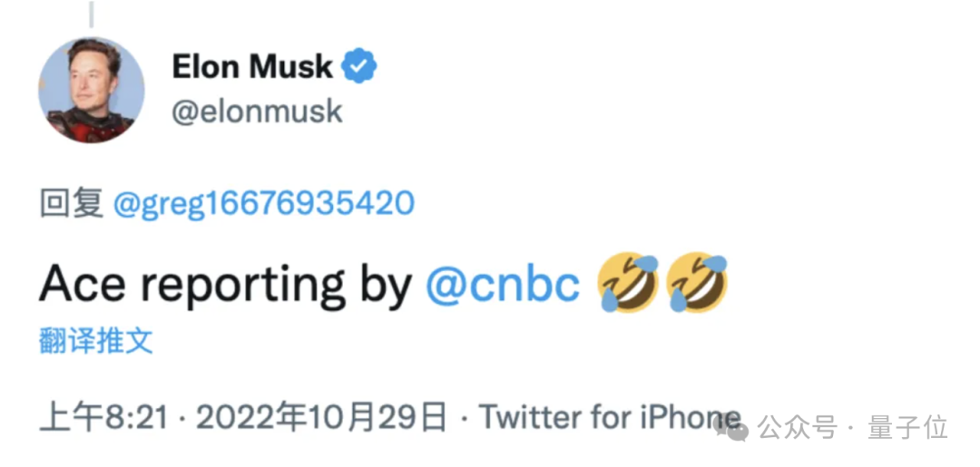Click Elon Musk's profile avatar

[x=92, y=91]
